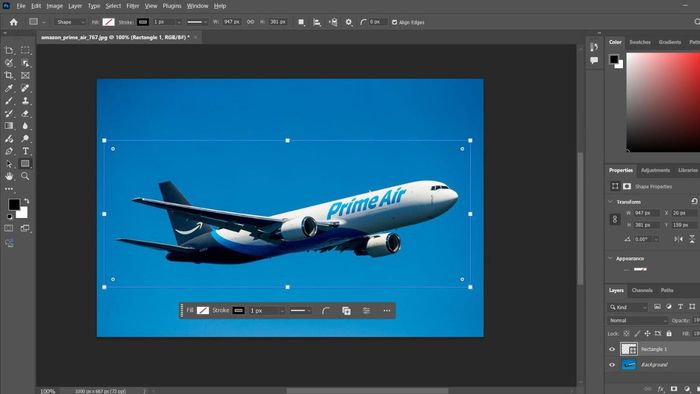The image size is (700, 394).
Task: Swap foreground and background colors
Action: [26, 201]
